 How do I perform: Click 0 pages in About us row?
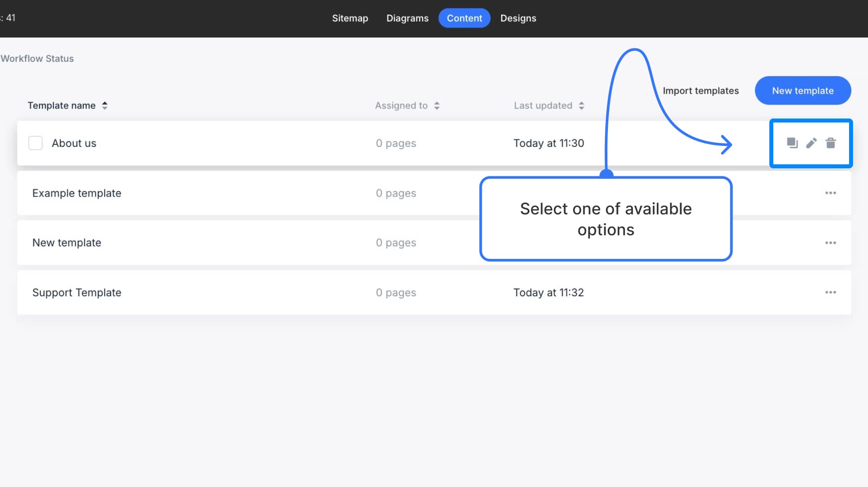pyautogui.click(x=396, y=143)
